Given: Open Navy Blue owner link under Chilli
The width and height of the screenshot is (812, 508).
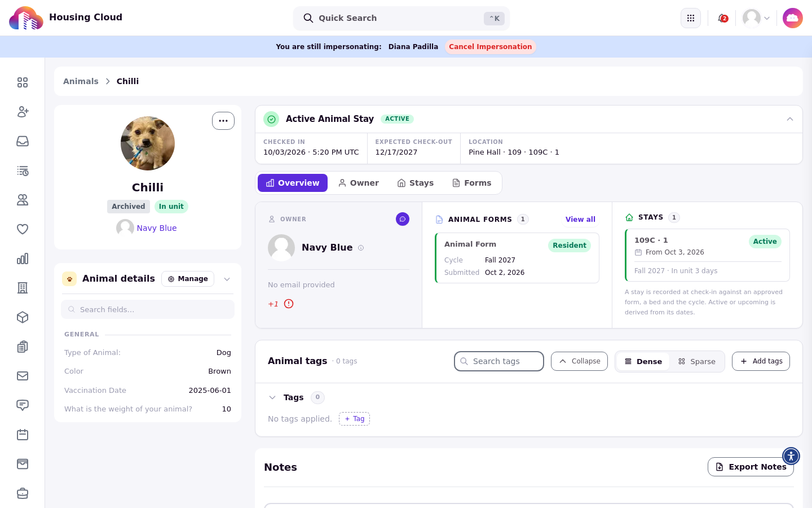Looking at the screenshot, I should 157,228.
